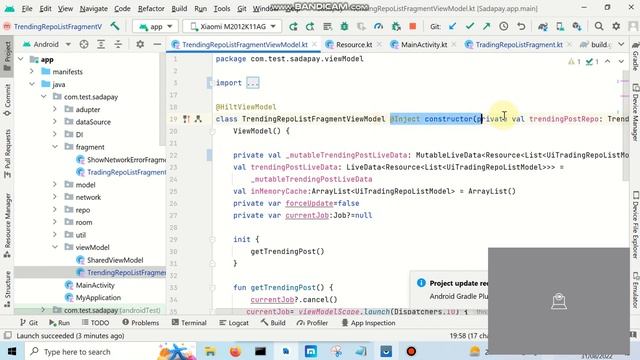Viewport: 640px width, 360px height.
Task: Open the File menu
Action: (x=27, y=8)
